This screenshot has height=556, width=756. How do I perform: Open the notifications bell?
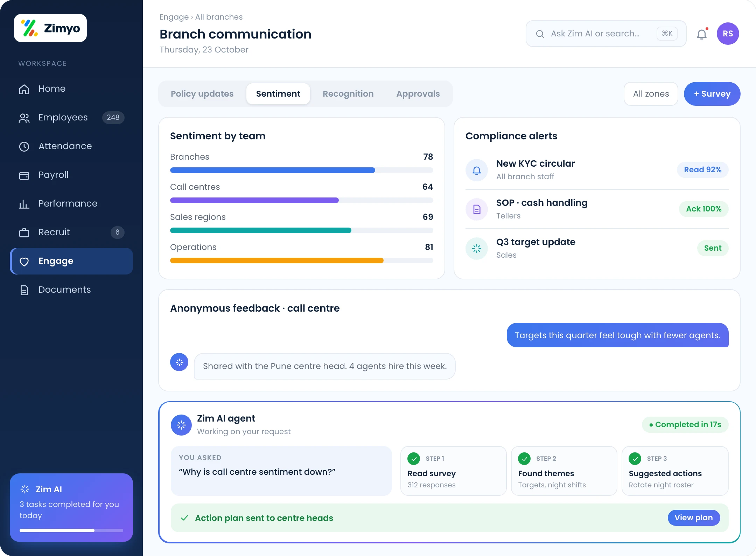click(702, 34)
